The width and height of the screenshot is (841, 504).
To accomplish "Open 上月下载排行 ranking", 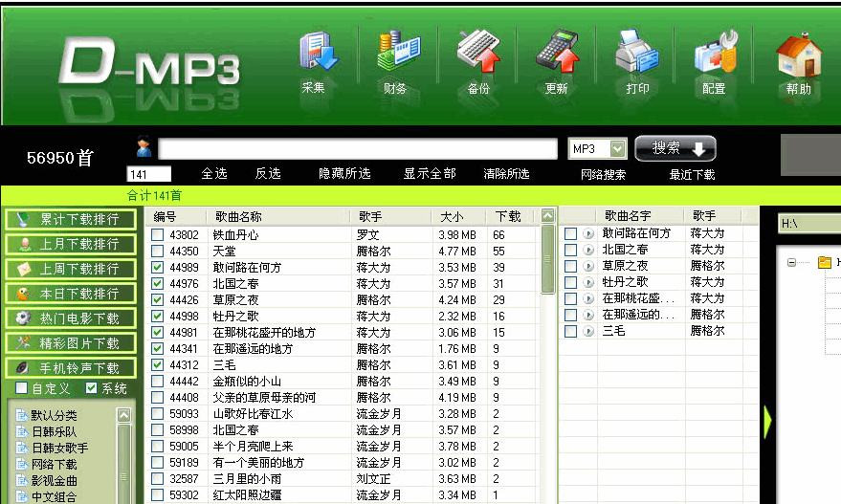I will [70, 244].
